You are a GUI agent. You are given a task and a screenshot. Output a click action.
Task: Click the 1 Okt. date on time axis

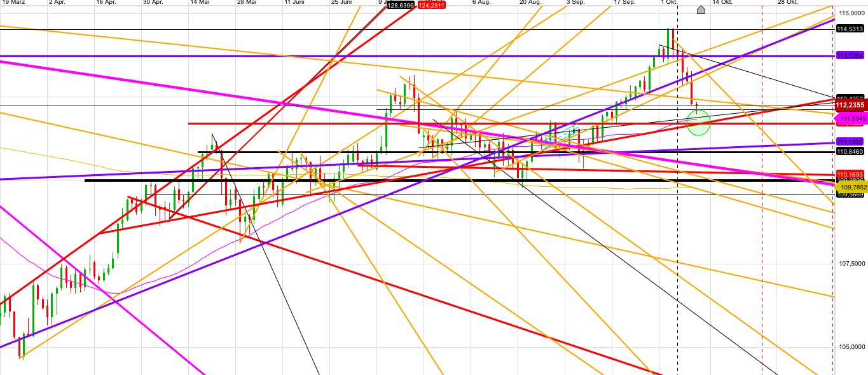(x=670, y=3)
